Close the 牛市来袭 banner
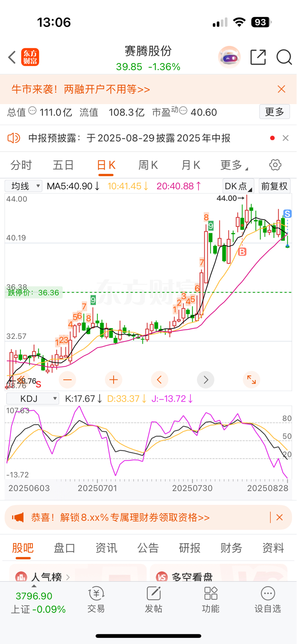 click(x=282, y=89)
